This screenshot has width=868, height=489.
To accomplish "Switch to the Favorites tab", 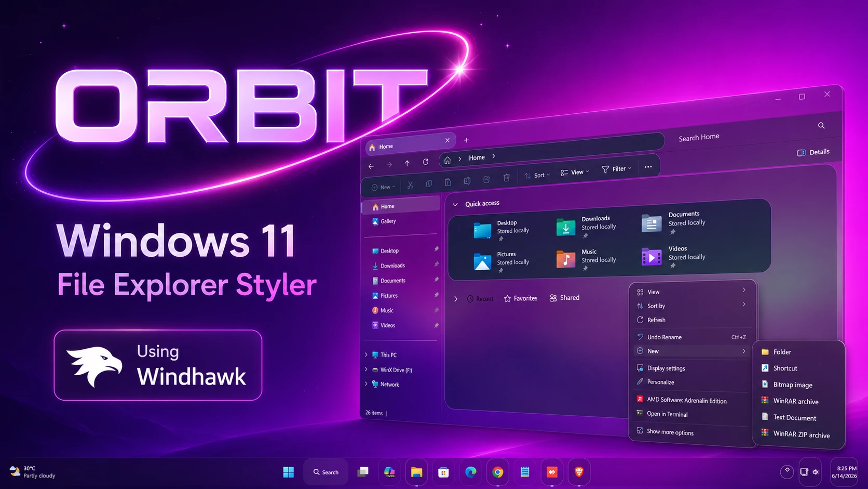I will [521, 298].
